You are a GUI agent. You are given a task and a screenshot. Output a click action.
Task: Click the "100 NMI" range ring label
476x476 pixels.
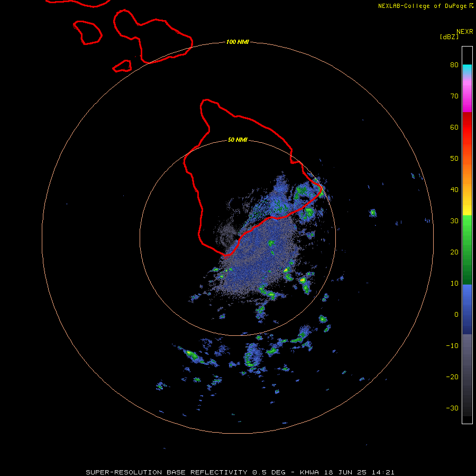(237, 42)
